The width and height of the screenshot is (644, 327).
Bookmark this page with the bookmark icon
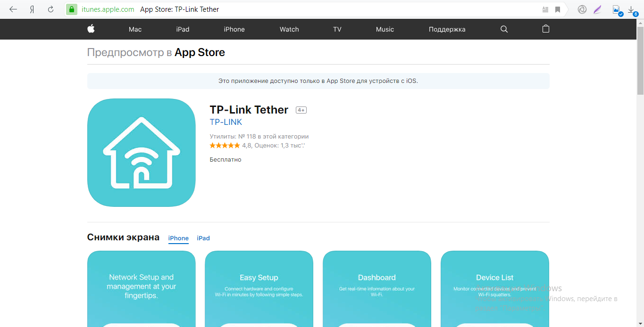(558, 9)
